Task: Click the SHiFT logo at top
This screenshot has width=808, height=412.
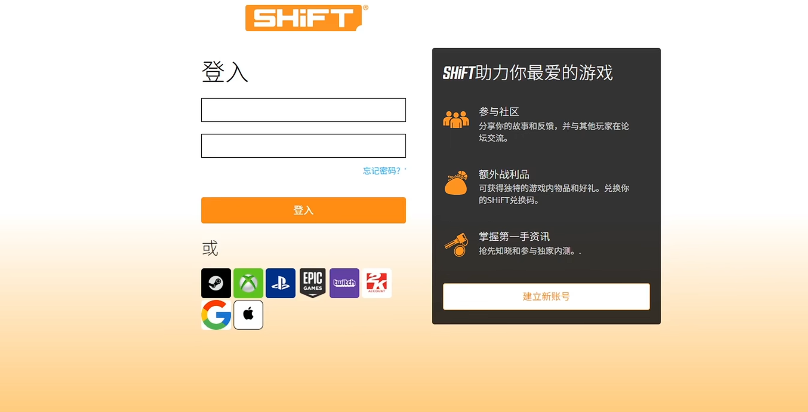Action: [307, 18]
